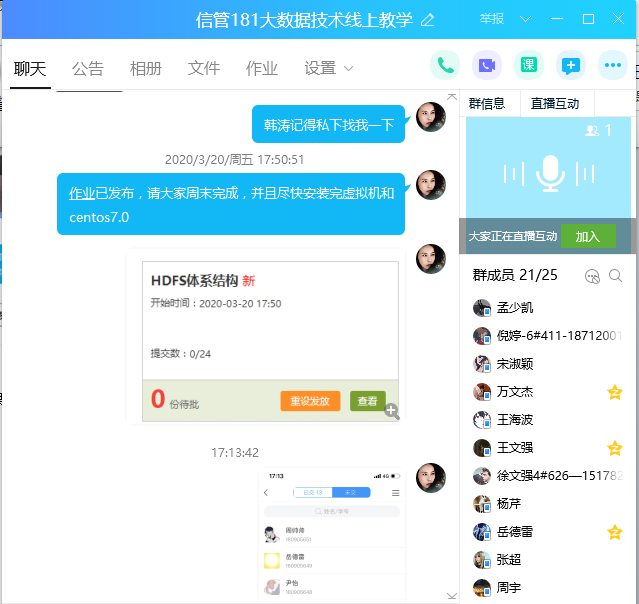Click the 查看 button on homework card
Image resolution: width=639 pixels, height=604 pixels.
[x=367, y=401]
